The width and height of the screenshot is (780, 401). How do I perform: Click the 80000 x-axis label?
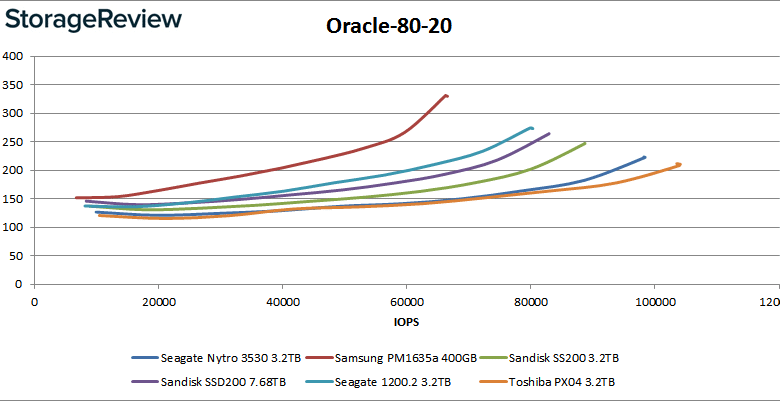530,301
